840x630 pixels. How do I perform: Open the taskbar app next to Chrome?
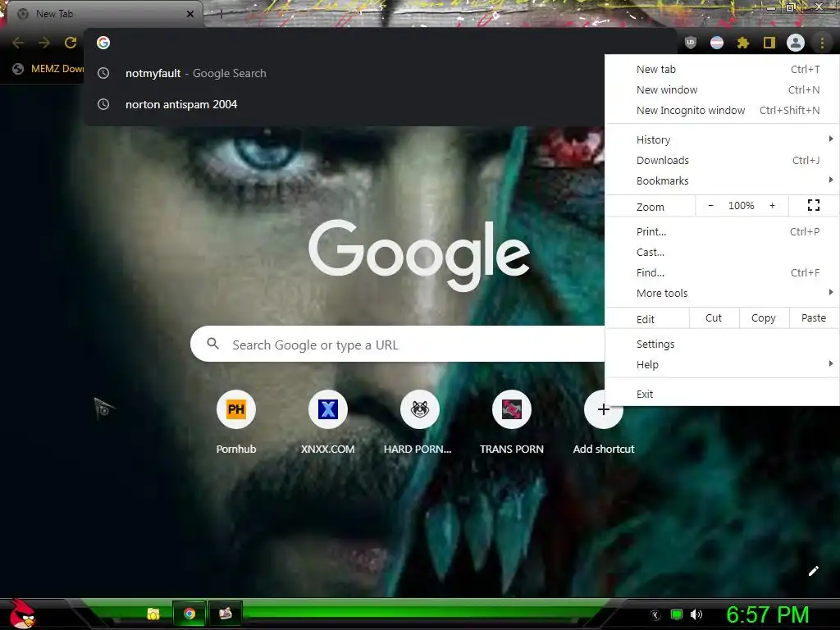[225, 614]
